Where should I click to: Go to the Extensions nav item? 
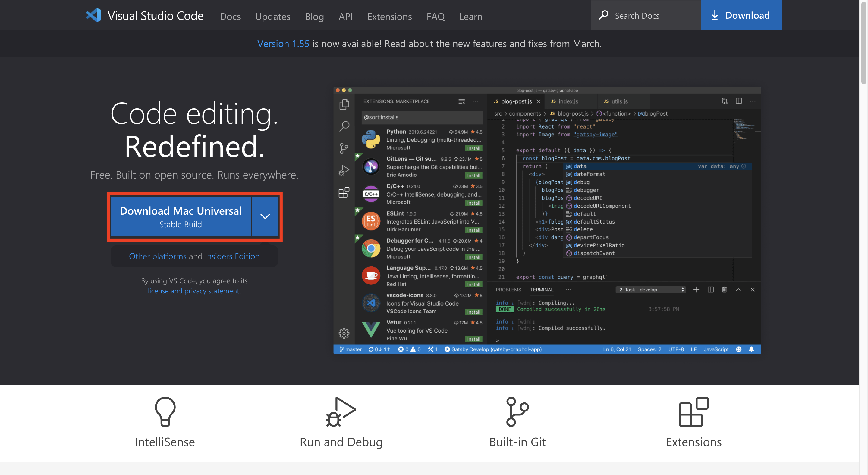click(389, 16)
